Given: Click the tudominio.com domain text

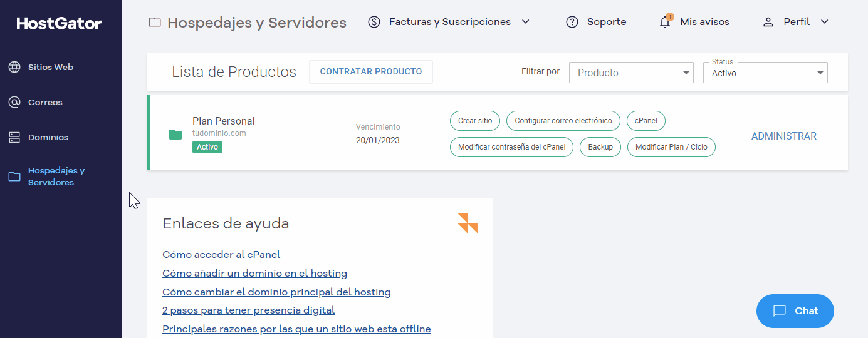Looking at the screenshot, I should coord(219,133).
